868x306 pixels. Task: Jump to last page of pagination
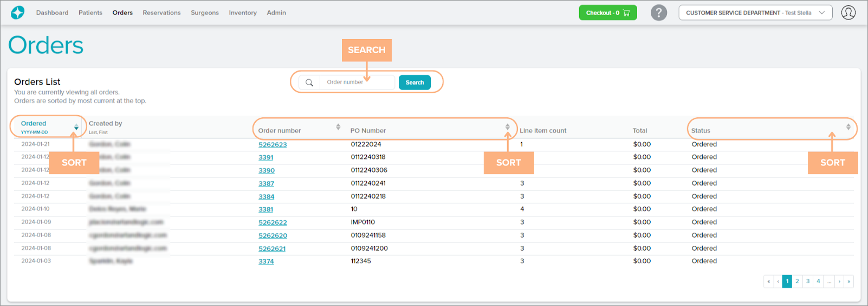point(848,281)
